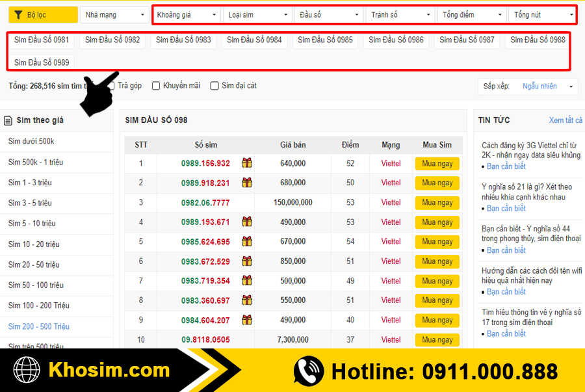Click the gift icon beside 0989.918.231

pyautogui.click(x=247, y=183)
